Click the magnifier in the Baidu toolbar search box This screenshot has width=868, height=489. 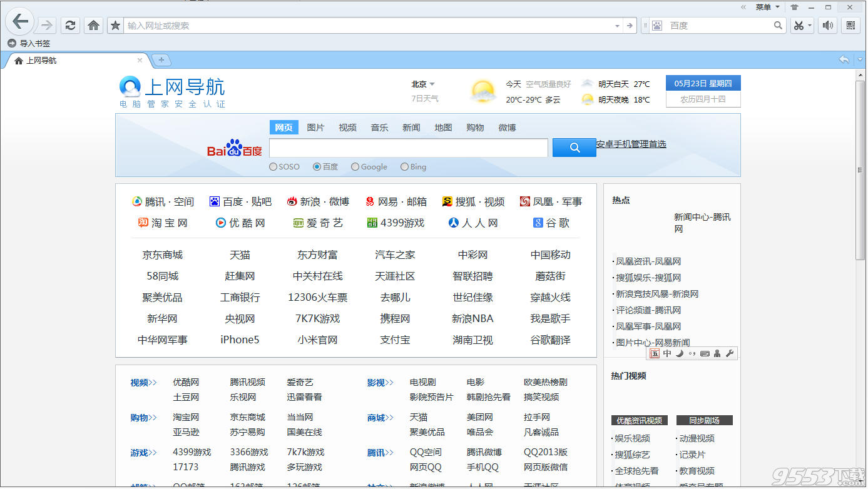[779, 26]
